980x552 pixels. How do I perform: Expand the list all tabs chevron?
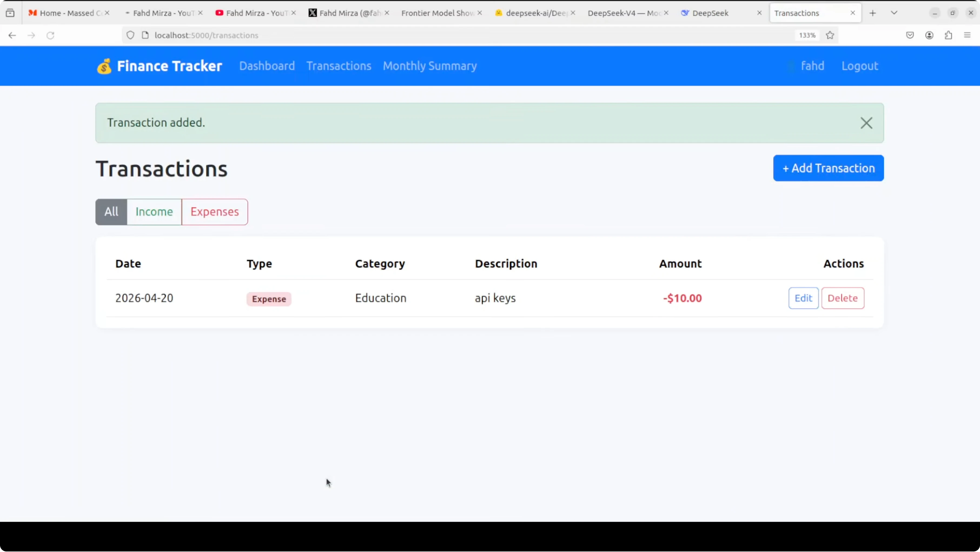click(894, 13)
